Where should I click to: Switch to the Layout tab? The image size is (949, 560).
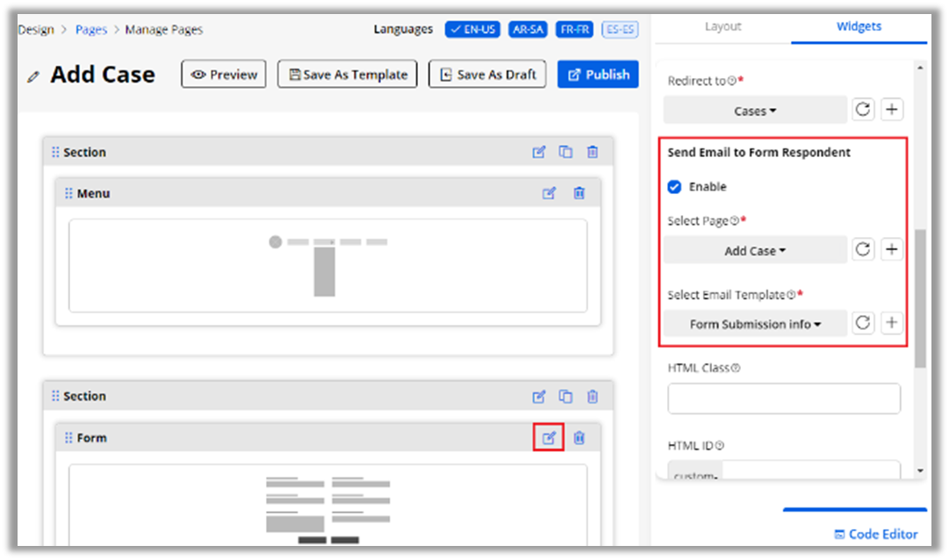click(723, 27)
